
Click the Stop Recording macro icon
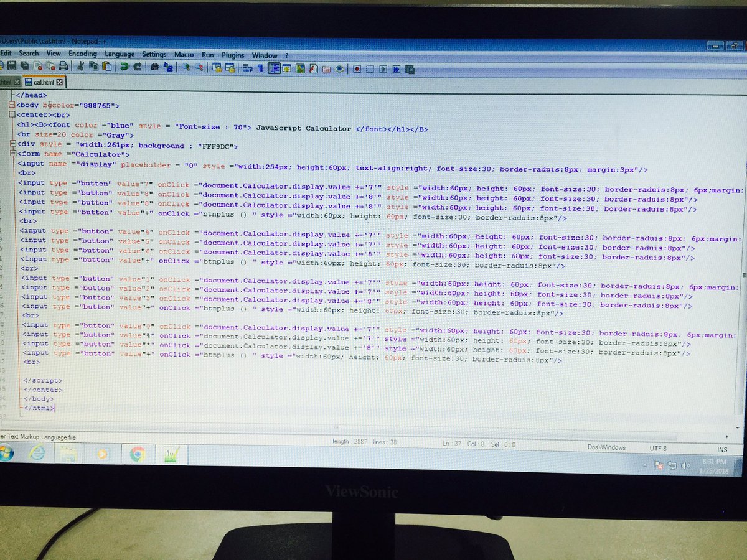pos(370,68)
